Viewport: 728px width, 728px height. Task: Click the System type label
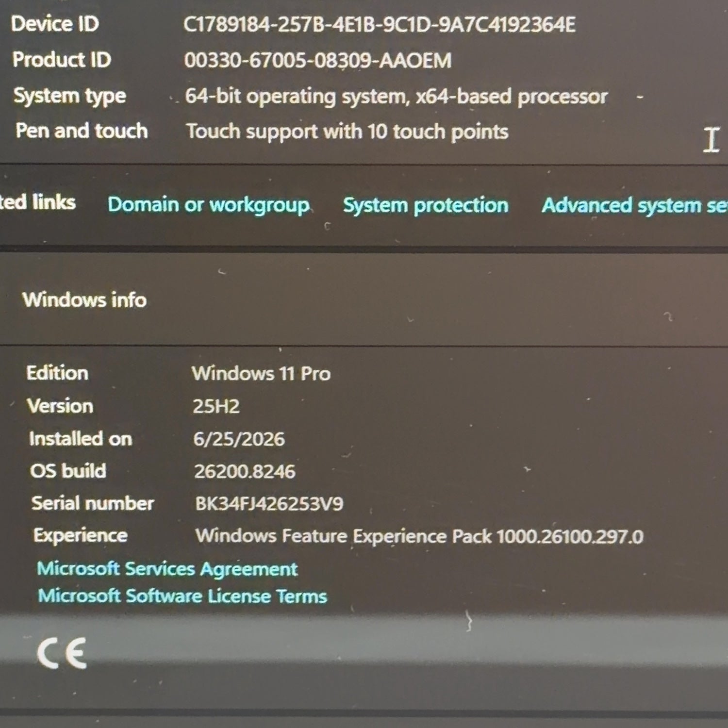70,96
